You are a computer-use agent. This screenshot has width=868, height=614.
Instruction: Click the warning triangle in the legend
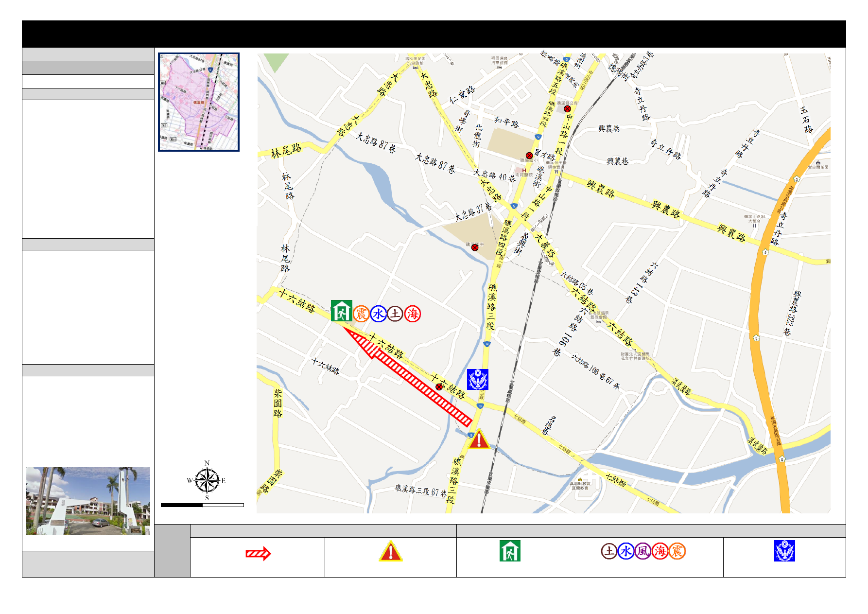coord(391,551)
